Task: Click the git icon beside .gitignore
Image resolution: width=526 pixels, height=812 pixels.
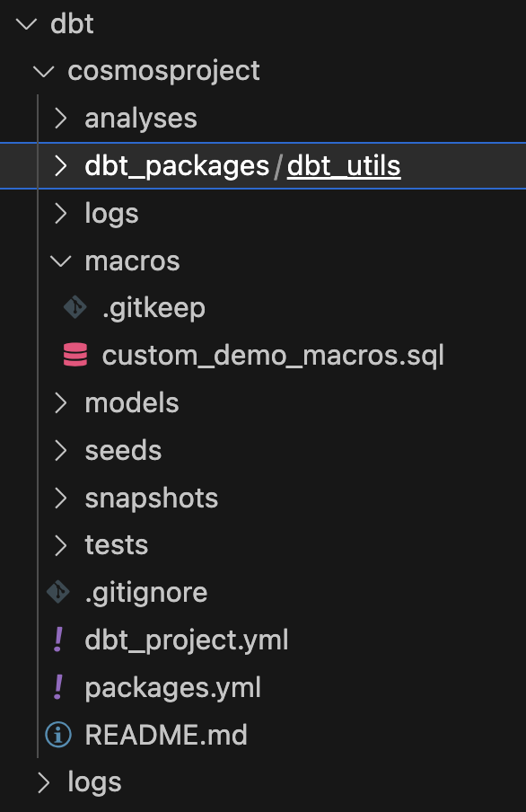Action: tap(58, 592)
